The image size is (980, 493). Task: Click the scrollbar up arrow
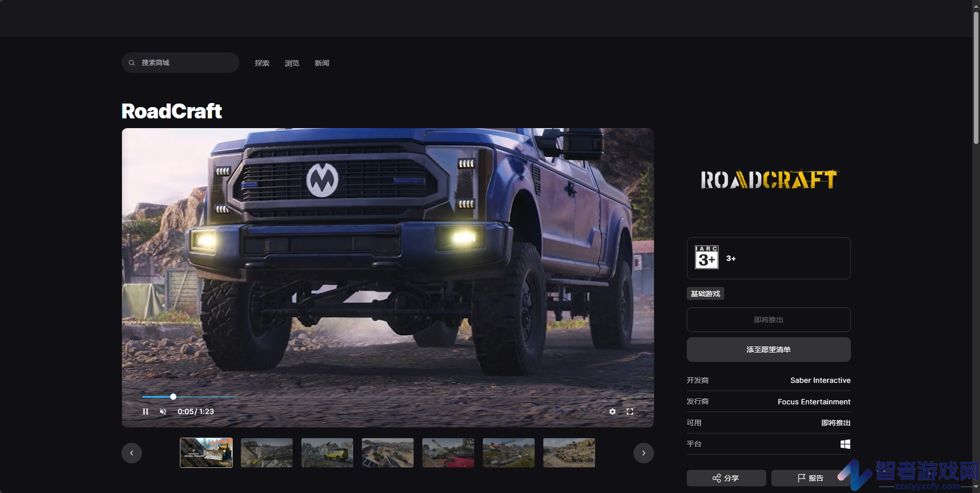click(976, 5)
